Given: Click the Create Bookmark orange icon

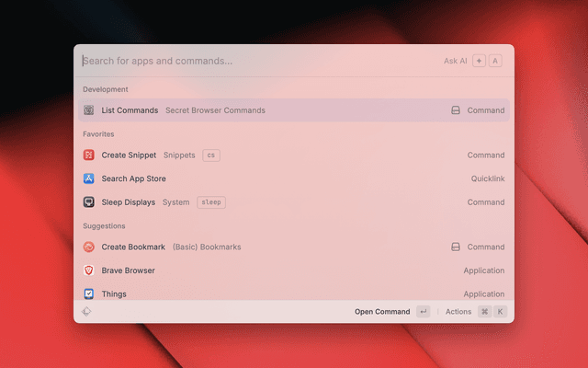Looking at the screenshot, I should tap(89, 247).
